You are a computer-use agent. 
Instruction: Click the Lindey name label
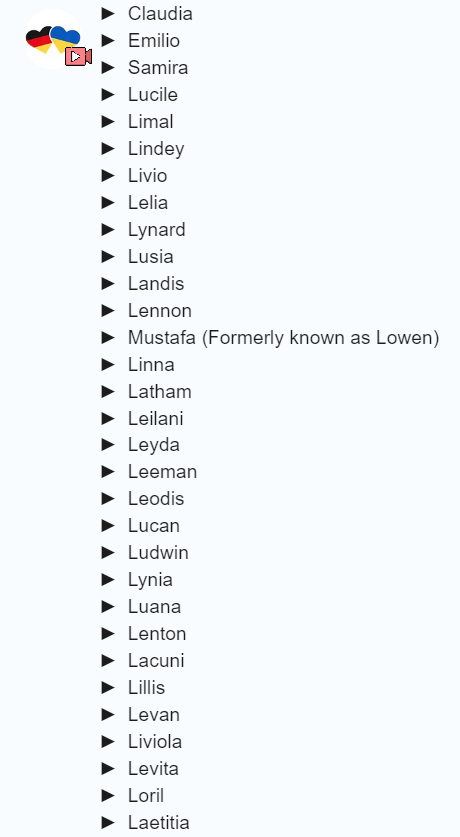pyautogui.click(x=156, y=148)
